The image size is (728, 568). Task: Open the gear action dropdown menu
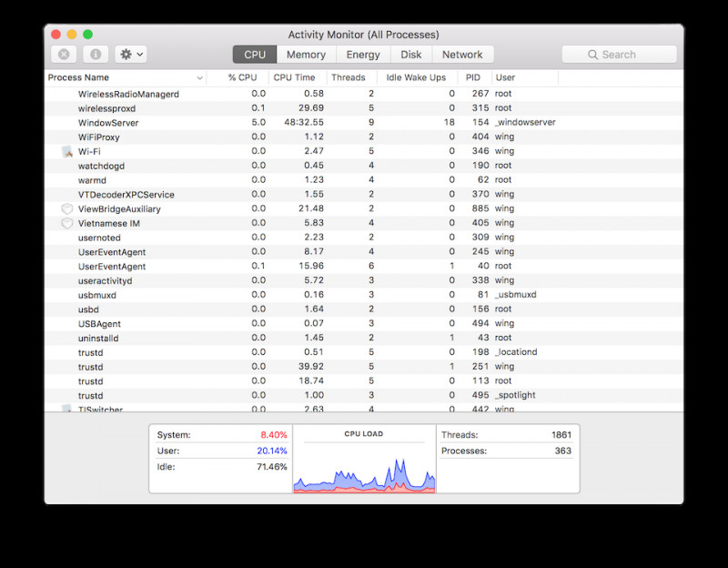click(x=131, y=55)
